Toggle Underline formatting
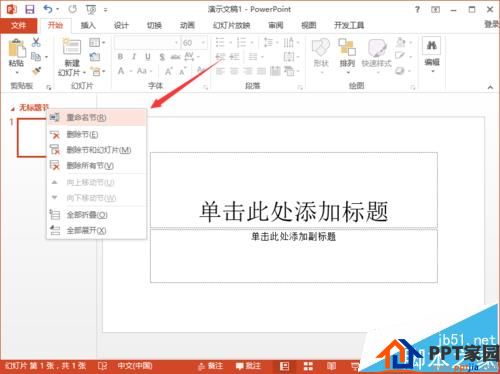The height and width of the screenshot is (374, 500). click(148, 57)
